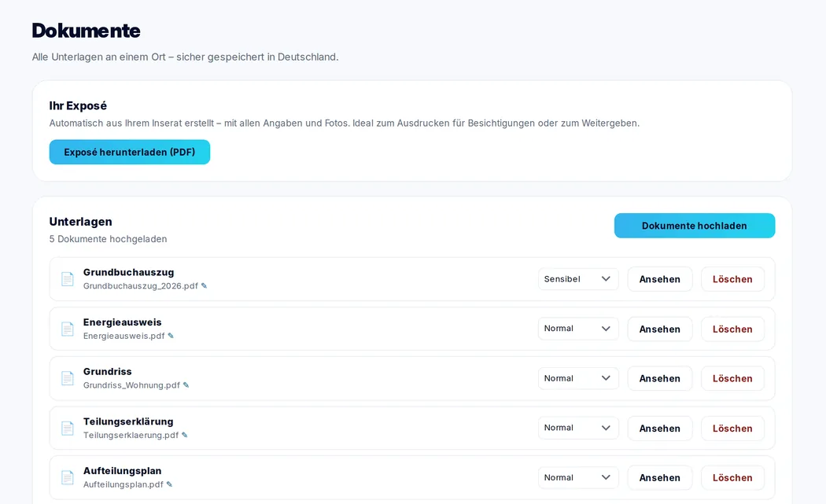826x504 pixels.
Task: Select the Teilungserklärung document title
Action: 128,421
